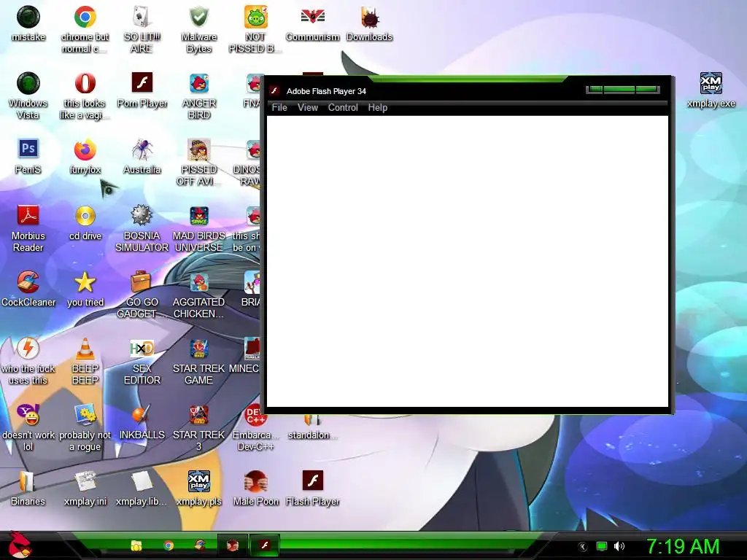Minimize the Adobe Flash Player window
This screenshot has width=747, height=560.
click(595, 89)
